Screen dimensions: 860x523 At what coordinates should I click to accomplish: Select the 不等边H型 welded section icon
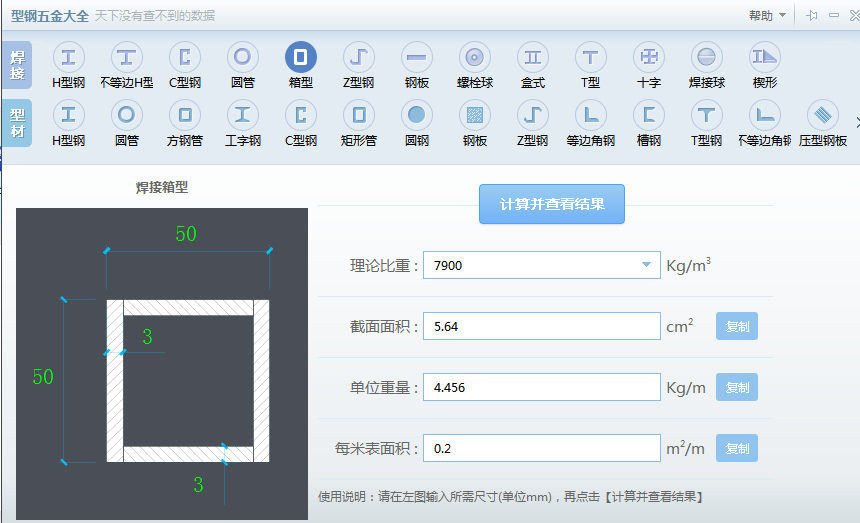coord(127,58)
